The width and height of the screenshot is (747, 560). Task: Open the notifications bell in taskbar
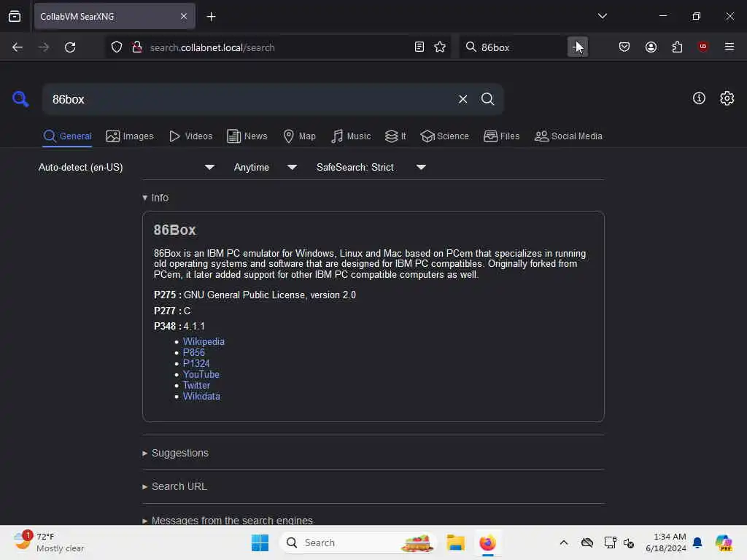(x=697, y=542)
